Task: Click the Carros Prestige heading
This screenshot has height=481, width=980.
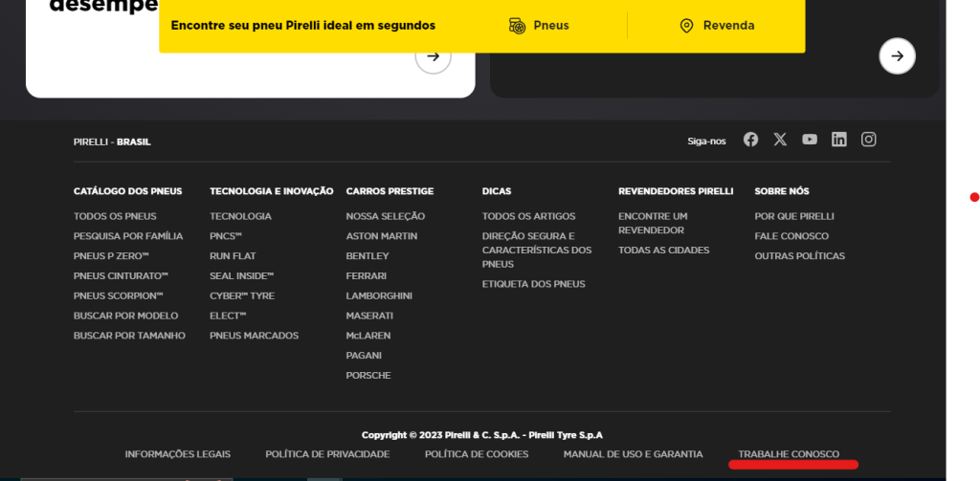Action: (390, 191)
